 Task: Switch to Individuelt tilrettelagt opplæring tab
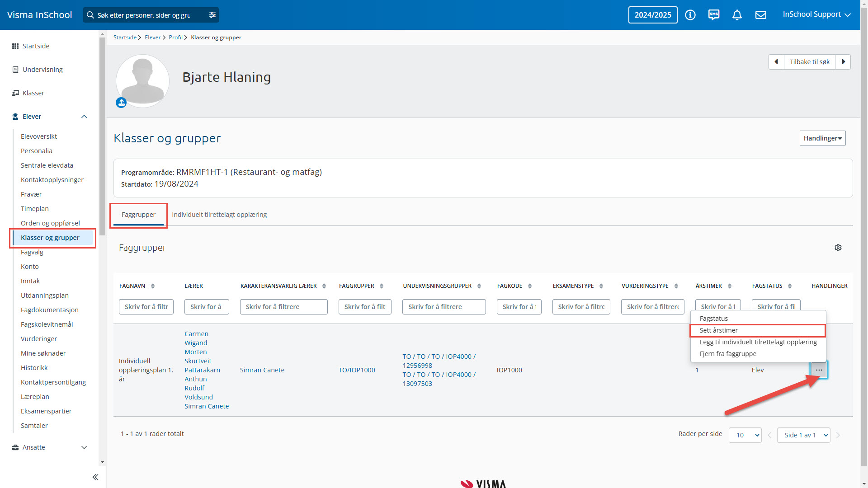coord(219,215)
